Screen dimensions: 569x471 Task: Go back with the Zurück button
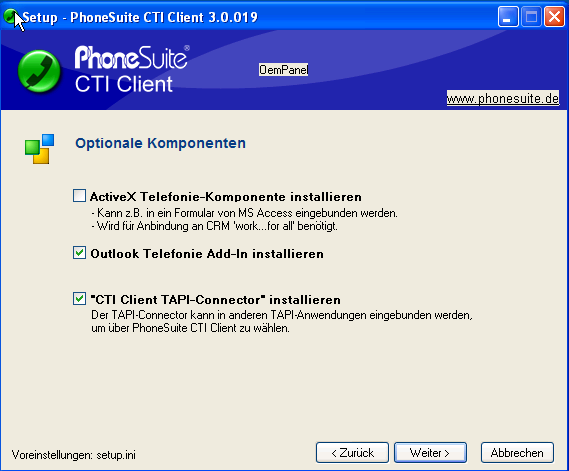coord(352,452)
